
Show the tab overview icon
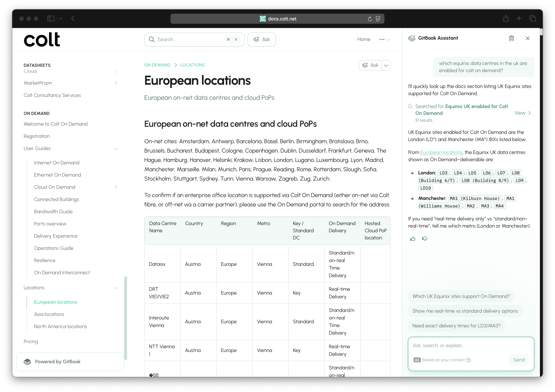click(x=533, y=19)
